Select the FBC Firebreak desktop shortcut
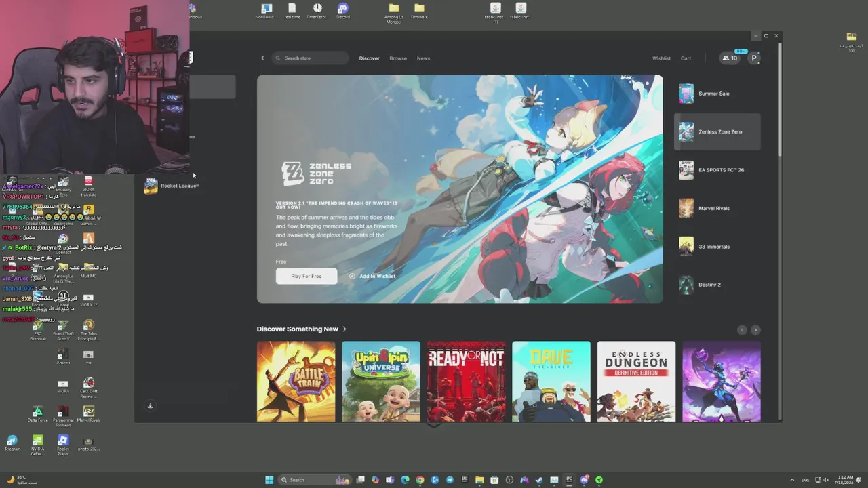868x488 pixels. pyautogui.click(x=38, y=330)
